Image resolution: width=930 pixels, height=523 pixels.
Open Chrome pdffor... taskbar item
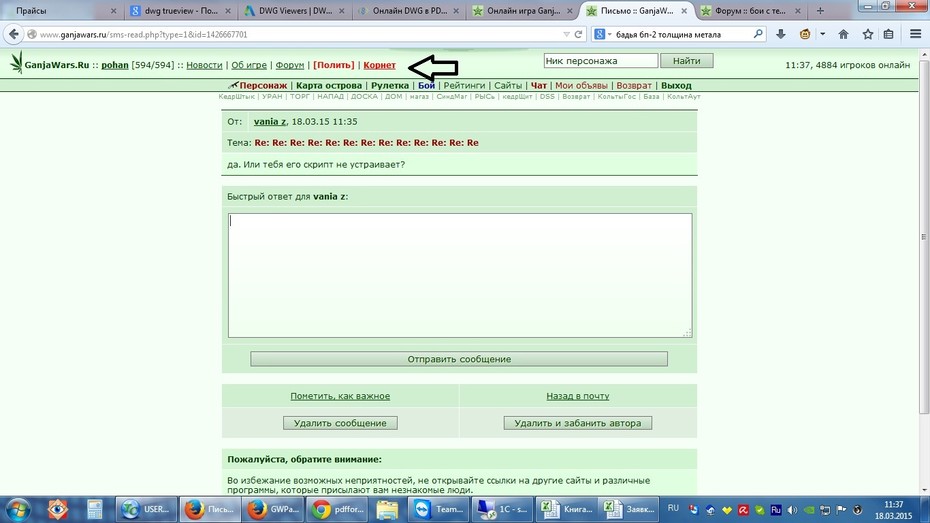[x=338, y=509]
